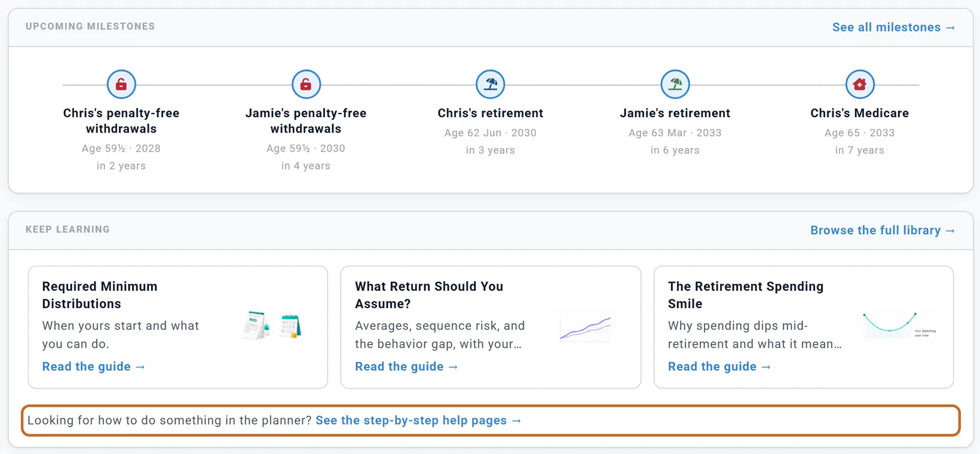This screenshot has height=454, width=980.
Task: Click the 'Why spending dips' description text
Action: tap(755, 335)
